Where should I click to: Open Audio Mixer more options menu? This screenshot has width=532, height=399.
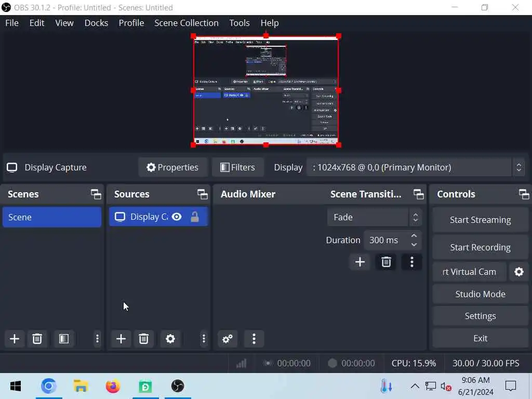point(254,339)
